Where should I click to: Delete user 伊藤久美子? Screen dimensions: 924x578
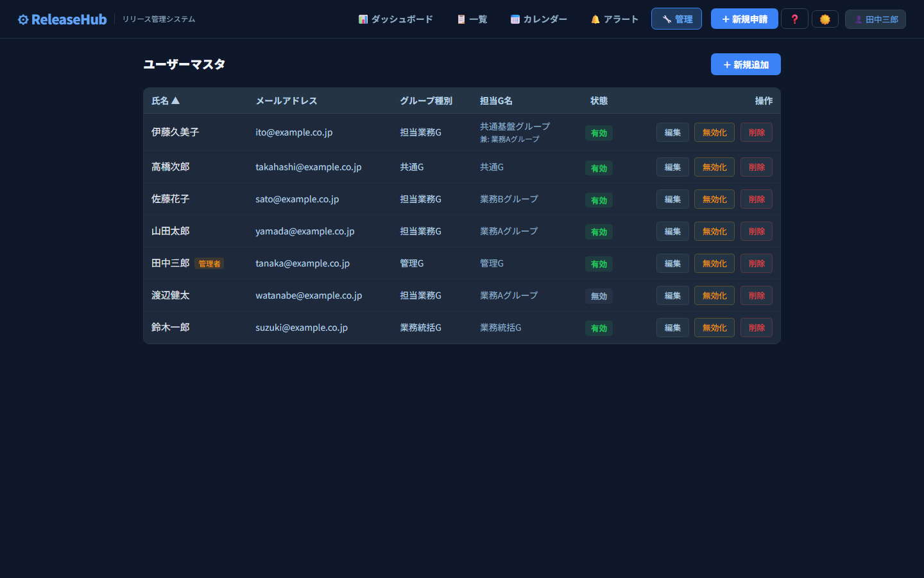(757, 132)
